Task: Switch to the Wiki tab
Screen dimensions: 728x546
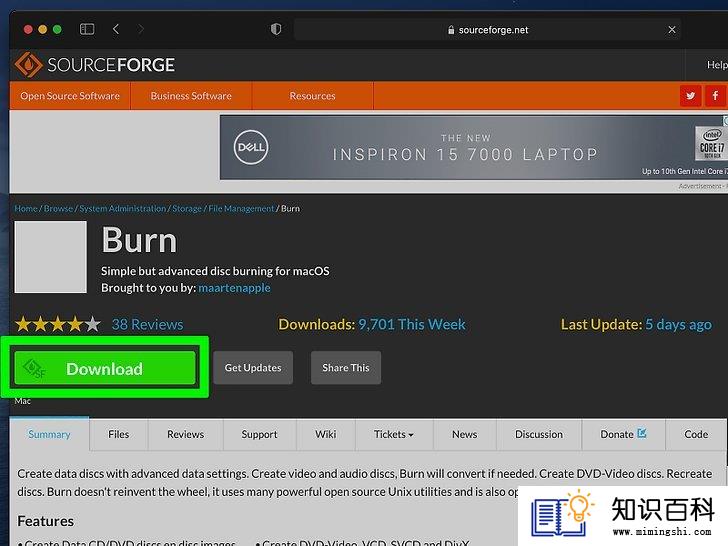Action: point(325,434)
